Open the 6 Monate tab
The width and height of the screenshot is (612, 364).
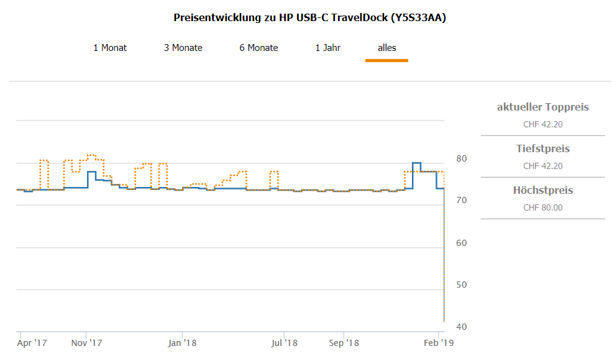click(x=258, y=48)
